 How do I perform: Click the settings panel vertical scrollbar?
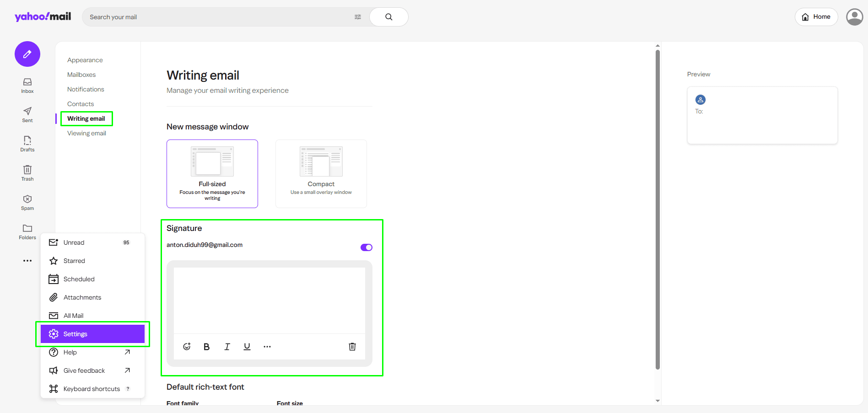[x=658, y=209]
